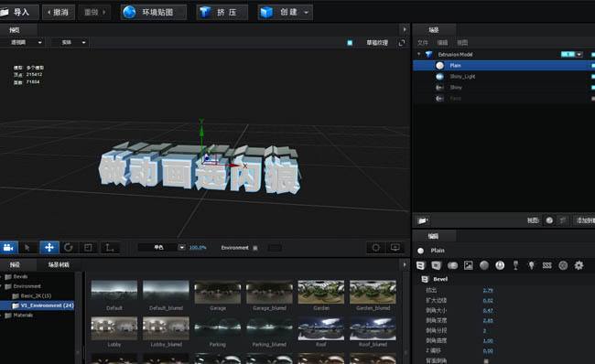Image resolution: width=595 pixels, height=364 pixels.
Task: Click the Extrusion Model T icon
Action: [428, 54]
